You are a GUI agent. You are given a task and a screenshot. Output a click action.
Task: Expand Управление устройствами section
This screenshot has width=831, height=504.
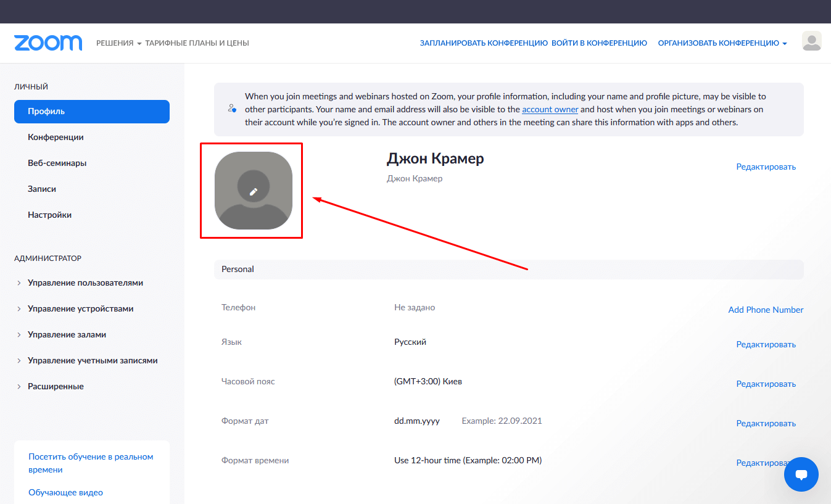[x=80, y=308]
